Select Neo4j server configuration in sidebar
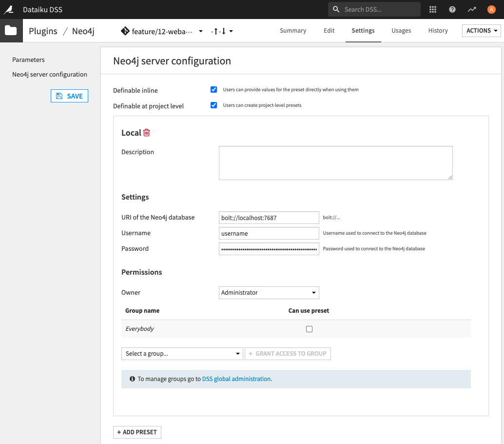Image resolution: width=504 pixels, height=444 pixels. tap(50, 74)
